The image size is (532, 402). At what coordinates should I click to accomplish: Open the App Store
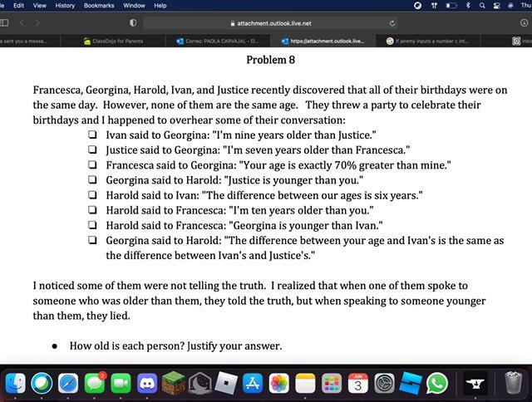pos(253,384)
